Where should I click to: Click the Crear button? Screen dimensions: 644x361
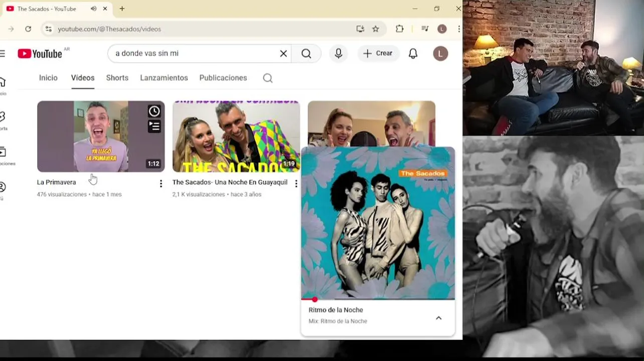378,54
